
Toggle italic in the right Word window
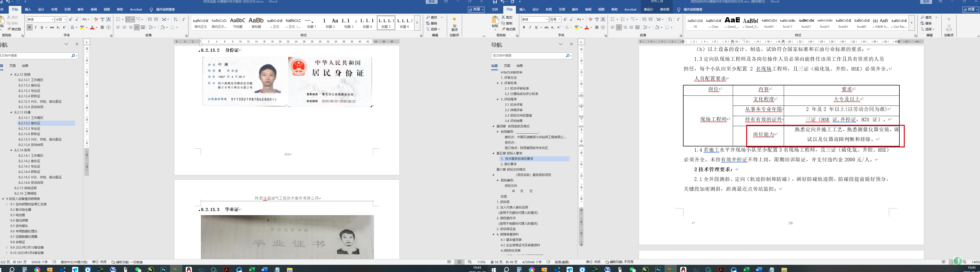(x=530, y=27)
